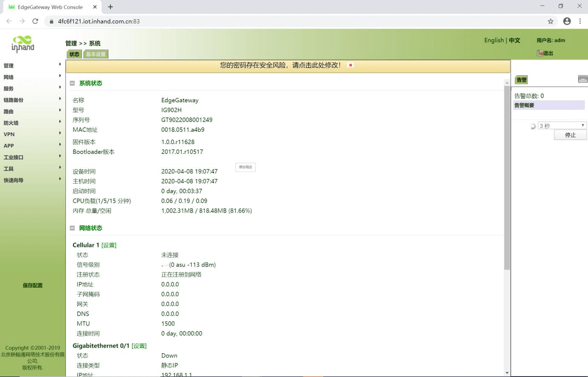
Task: Open Chrome three-dot menu
Action: point(580,21)
